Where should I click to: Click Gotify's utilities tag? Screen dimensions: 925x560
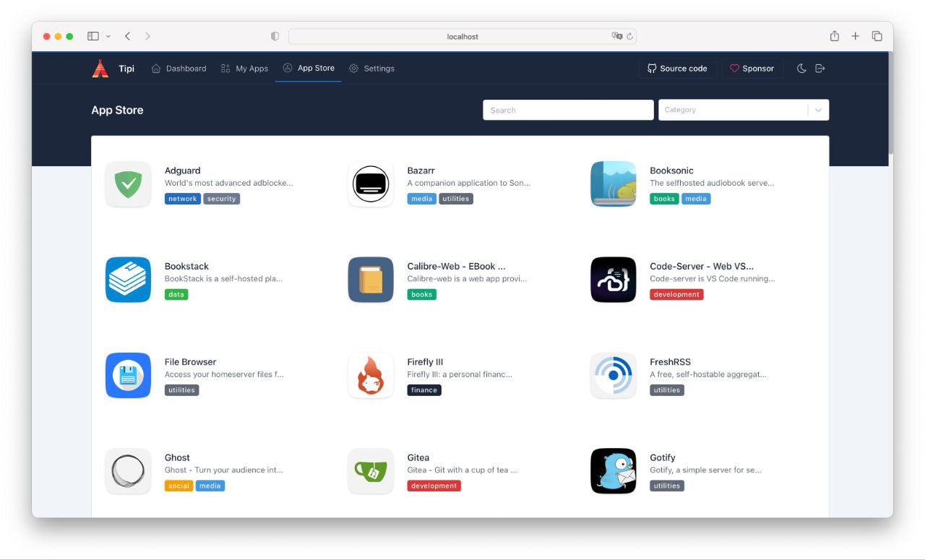(x=667, y=486)
